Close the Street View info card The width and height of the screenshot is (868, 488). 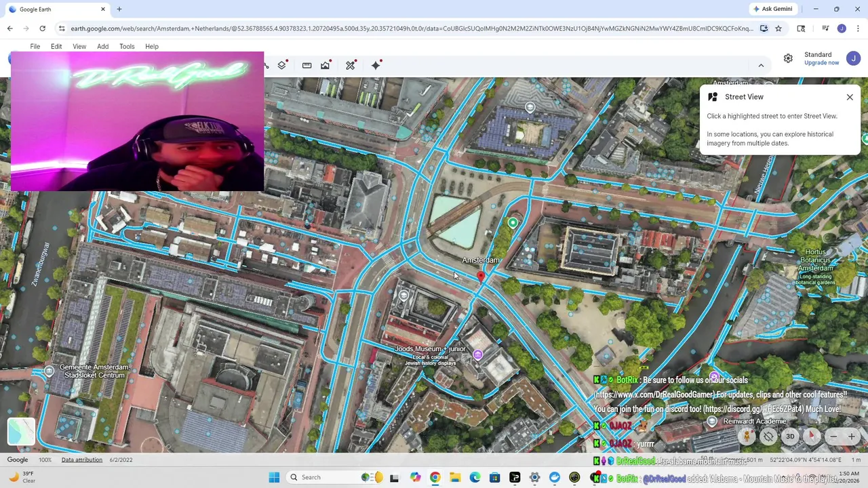pyautogui.click(x=850, y=97)
